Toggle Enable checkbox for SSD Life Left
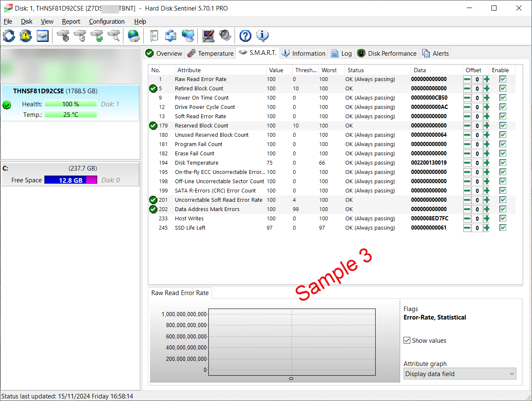 click(x=502, y=228)
